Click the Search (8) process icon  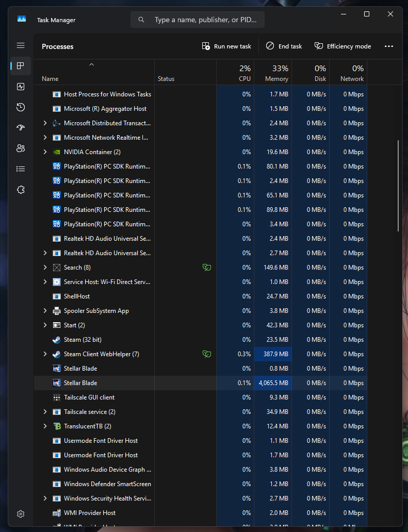coord(57,268)
